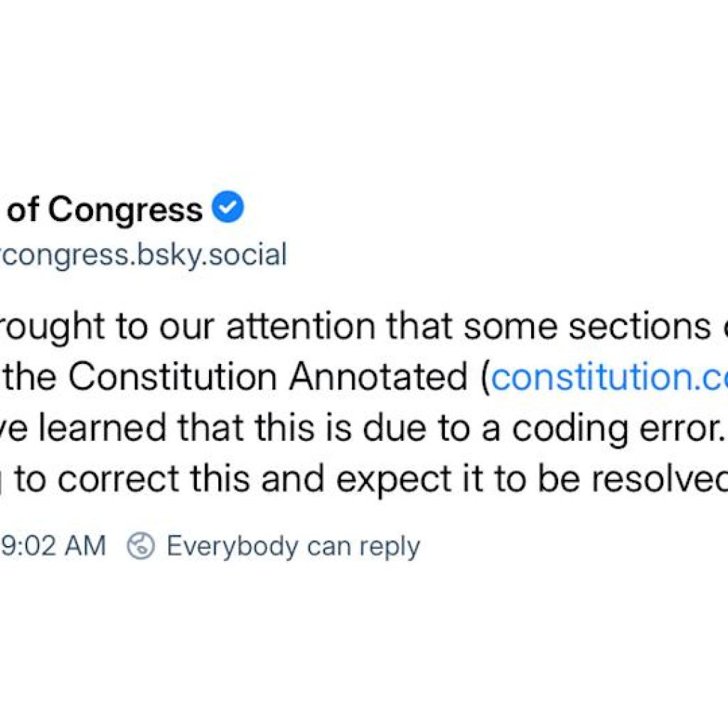Open reply settings via Everybody can reply
Screen dimensions: 728x728
[293, 545]
